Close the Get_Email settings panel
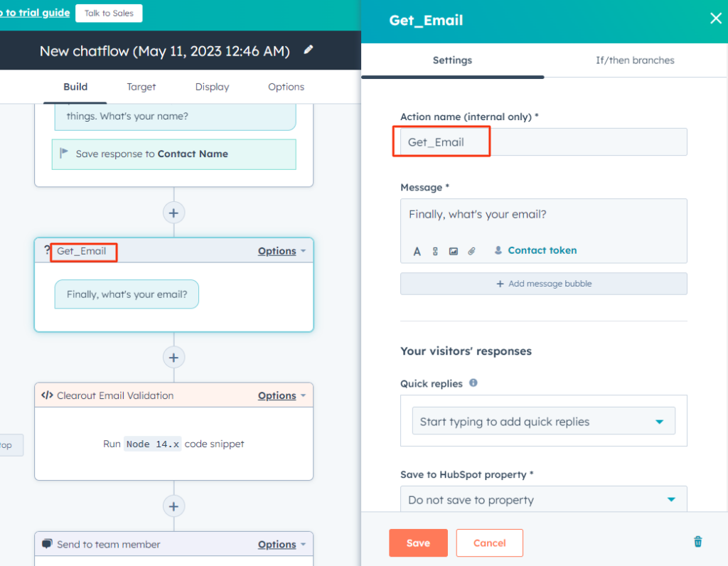This screenshot has width=728, height=566. [x=715, y=18]
